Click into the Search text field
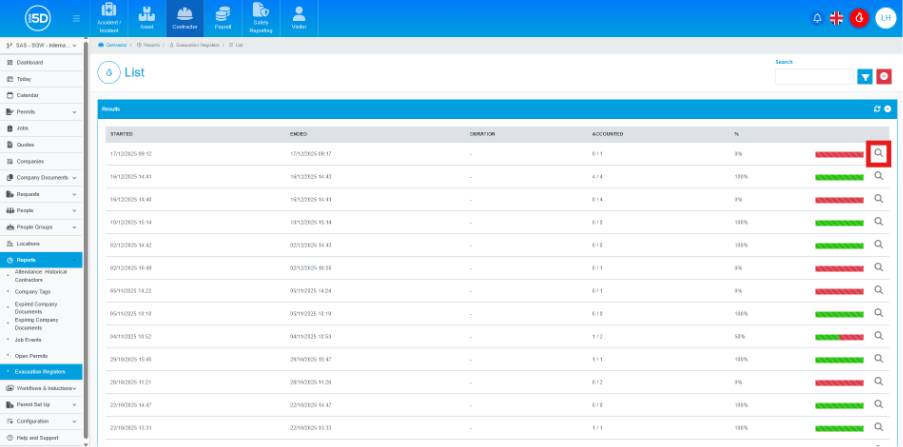 813,76
